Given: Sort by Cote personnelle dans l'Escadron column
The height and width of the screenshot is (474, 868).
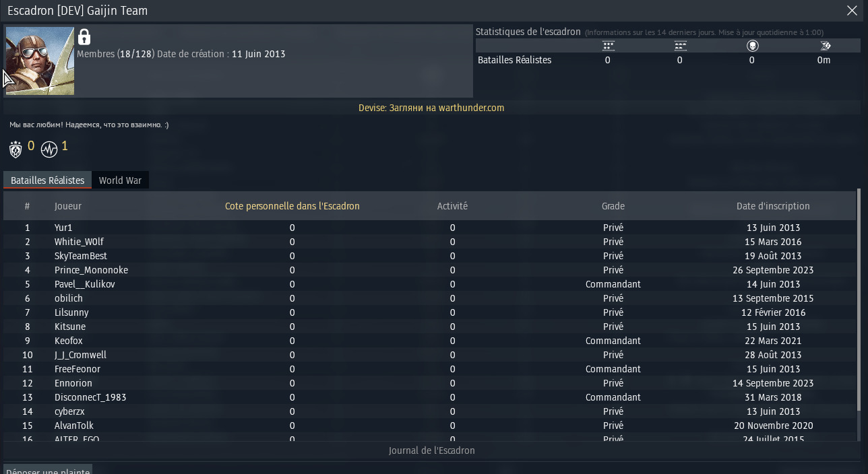Looking at the screenshot, I should pyautogui.click(x=292, y=206).
